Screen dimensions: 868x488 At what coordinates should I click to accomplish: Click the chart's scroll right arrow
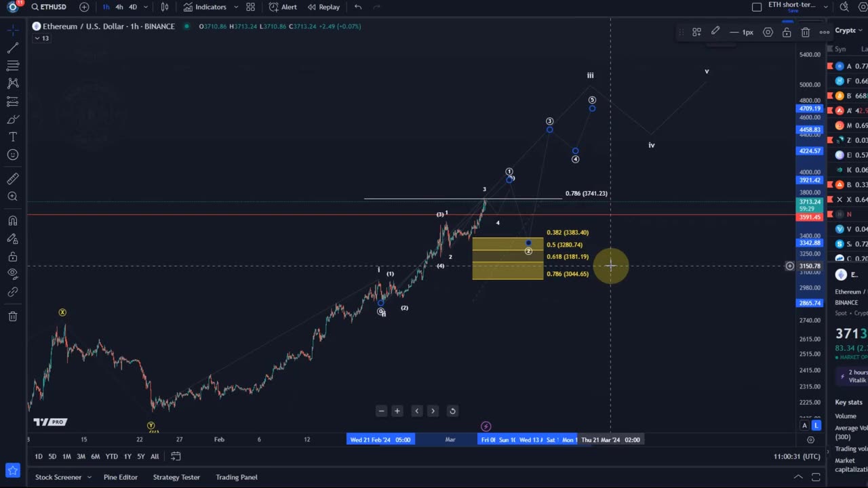point(433,411)
